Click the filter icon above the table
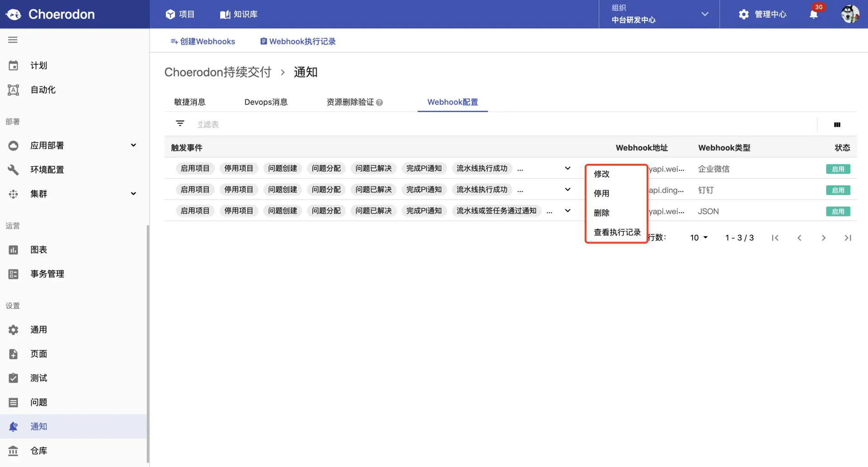 coord(180,123)
